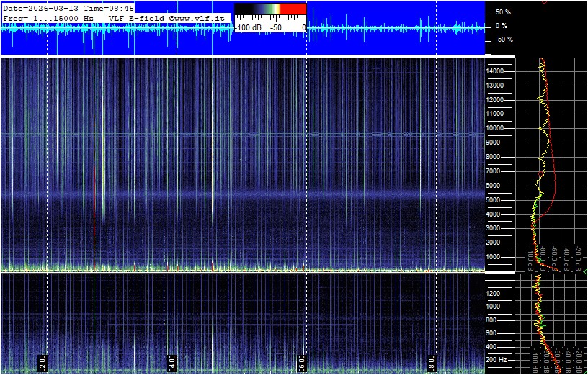
Task: Click the tall red spike in the spectrogram
Action: [x=94, y=216]
